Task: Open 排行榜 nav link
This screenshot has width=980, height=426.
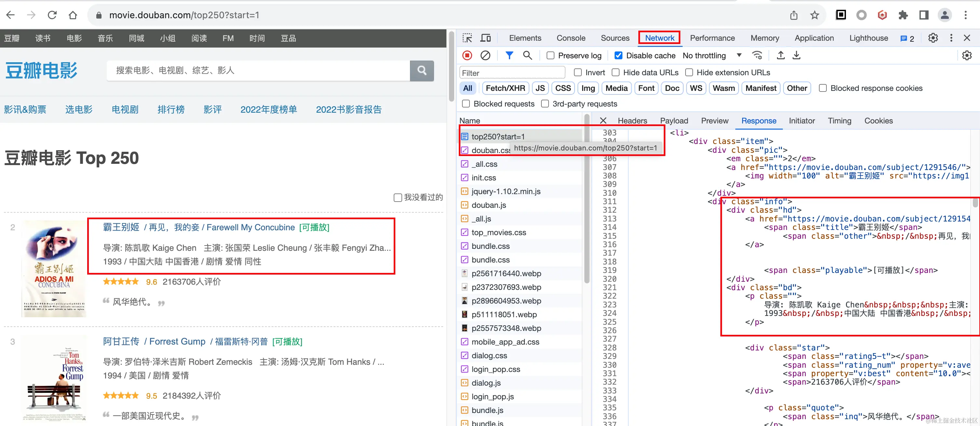Action: click(171, 110)
